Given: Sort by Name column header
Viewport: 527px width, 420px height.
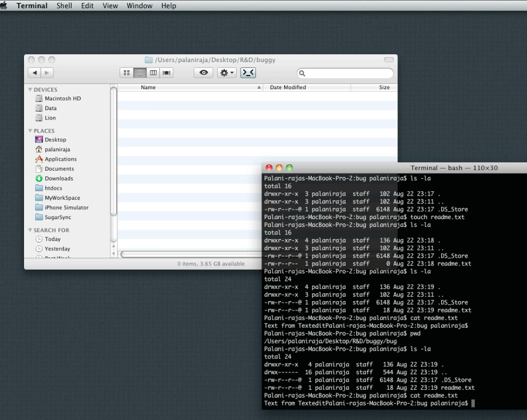Looking at the screenshot, I should 190,87.
